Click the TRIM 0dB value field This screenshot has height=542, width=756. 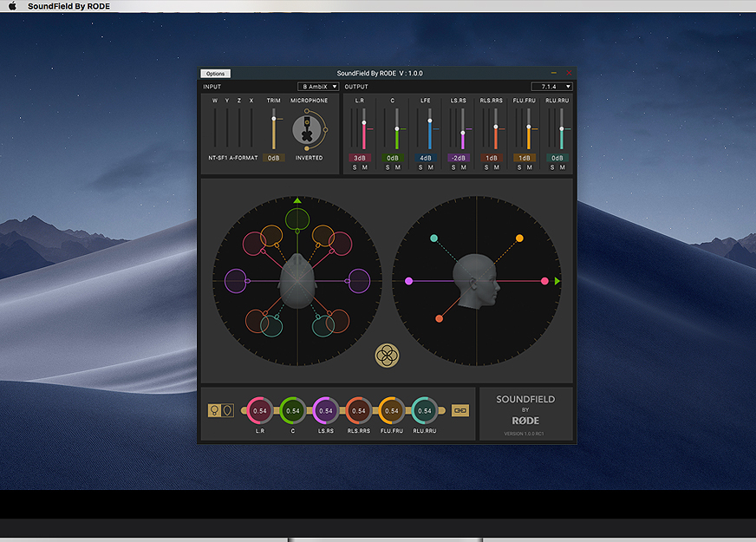[273, 158]
